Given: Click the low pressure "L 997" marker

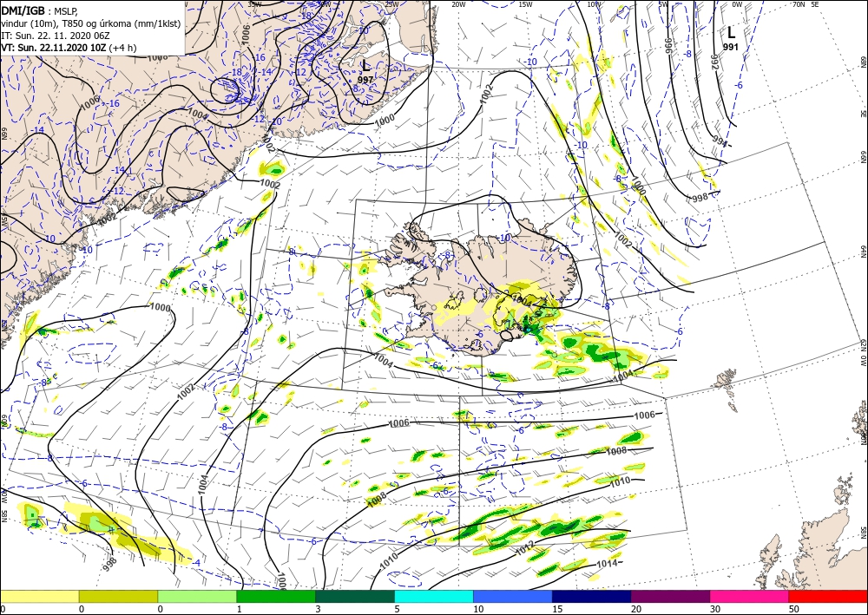Looking at the screenshot, I should pyautogui.click(x=365, y=73).
